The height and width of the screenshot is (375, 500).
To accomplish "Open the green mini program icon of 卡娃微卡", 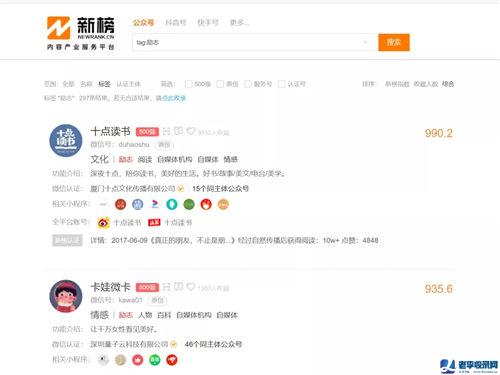I will pyautogui.click(x=155, y=360).
